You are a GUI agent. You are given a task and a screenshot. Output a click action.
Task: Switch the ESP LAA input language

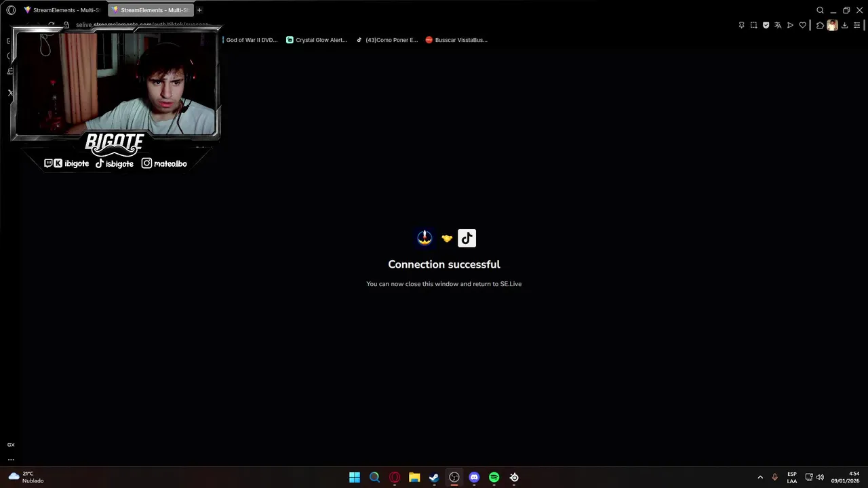[792, 477]
